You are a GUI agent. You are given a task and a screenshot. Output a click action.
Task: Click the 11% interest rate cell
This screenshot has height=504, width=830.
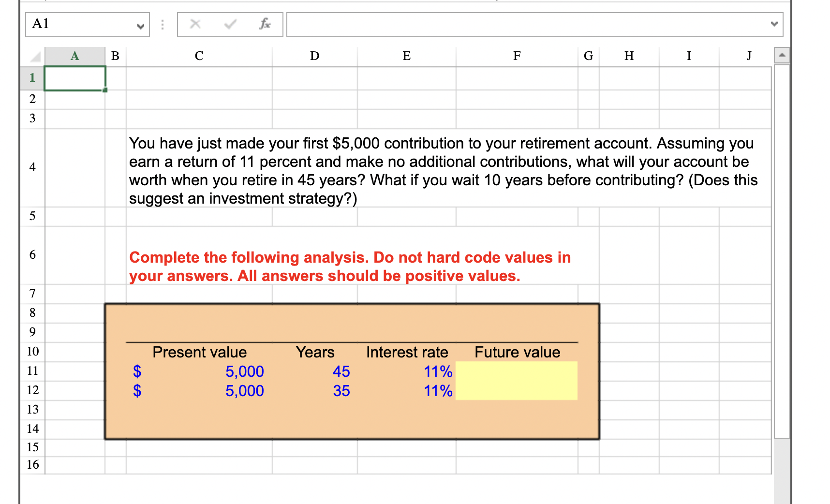click(x=406, y=371)
